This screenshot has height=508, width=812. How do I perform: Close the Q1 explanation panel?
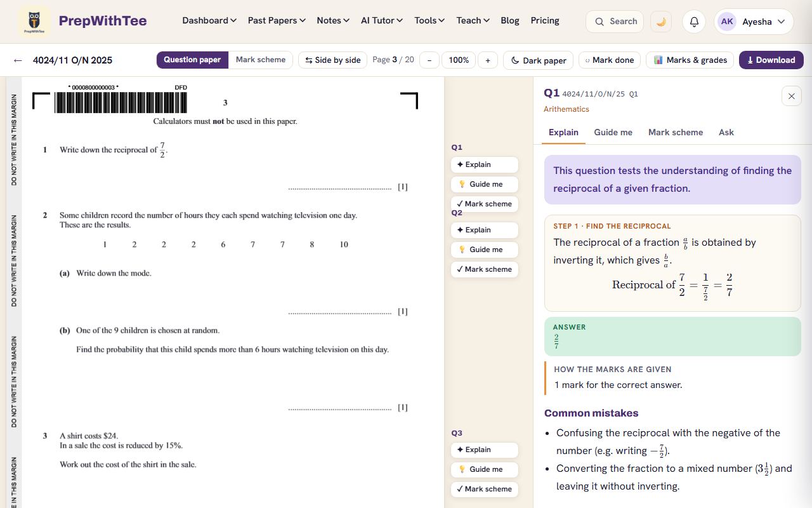(x=791, y=96)
